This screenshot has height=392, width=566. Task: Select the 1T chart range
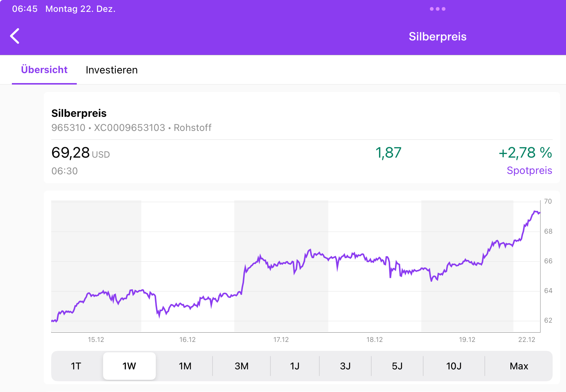[x=76, y=366]
